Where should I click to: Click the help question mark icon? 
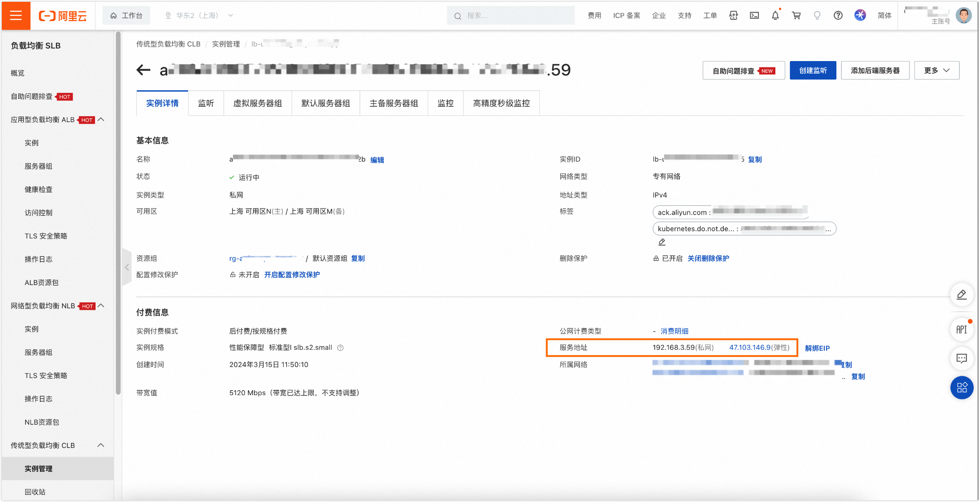point(838,15)
